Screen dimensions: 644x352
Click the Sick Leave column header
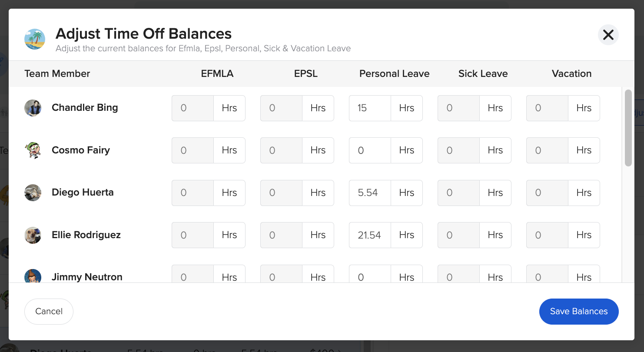point(483,73)
